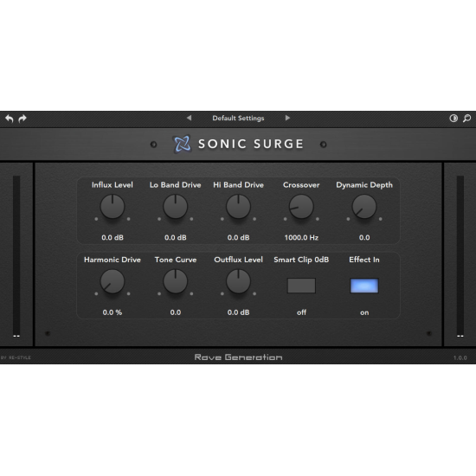The width and height of the screenshot is (476, 476).
Task: Click the Influx Level label
Action: pyautogui.click(x=113, y=185)
